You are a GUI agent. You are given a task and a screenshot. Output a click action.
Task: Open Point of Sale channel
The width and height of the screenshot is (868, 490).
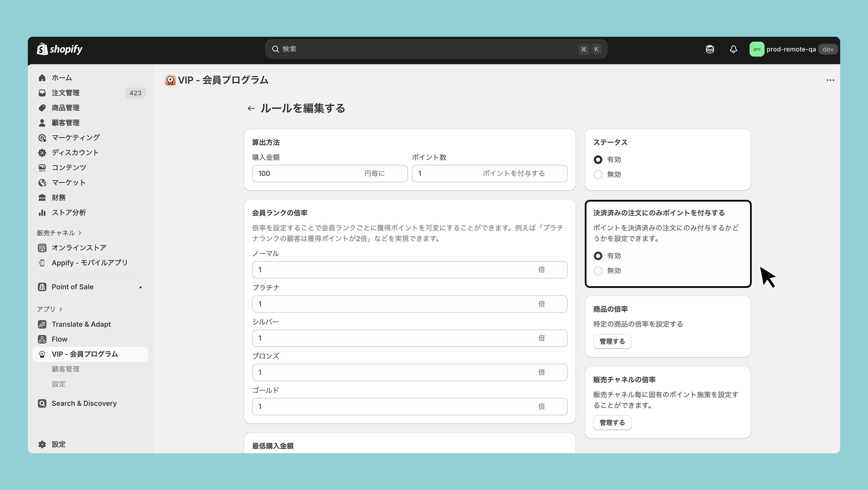[x=72, y=287]
